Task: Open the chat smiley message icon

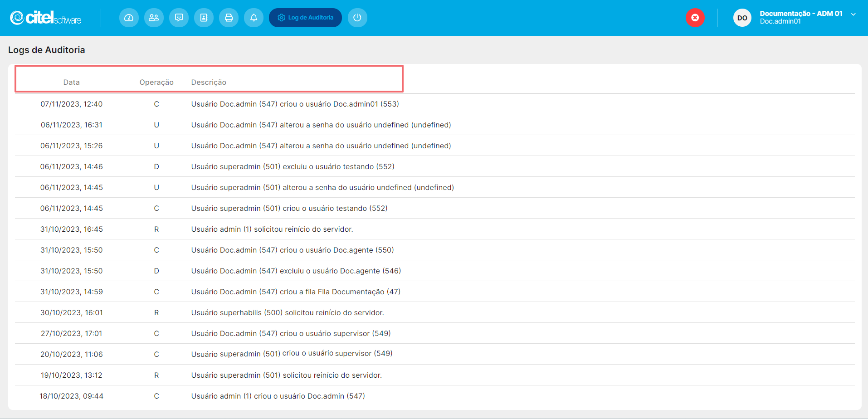Action: point(179,18)
